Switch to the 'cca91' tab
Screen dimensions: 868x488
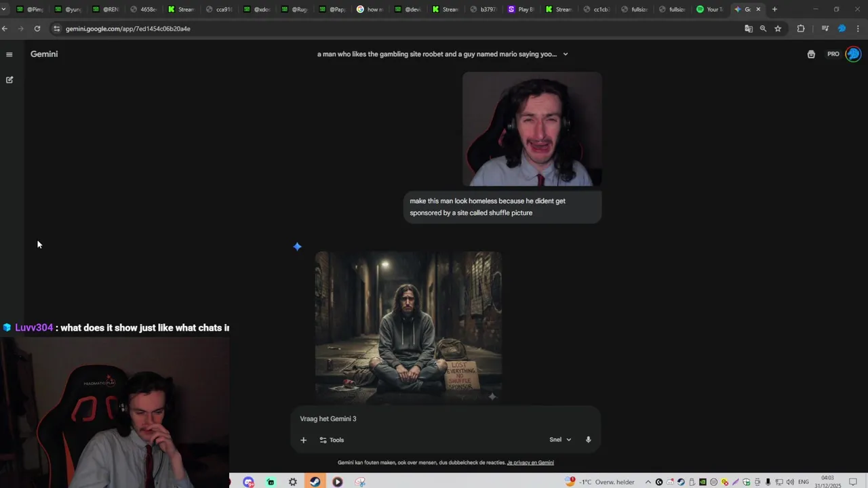pos(219,9)
